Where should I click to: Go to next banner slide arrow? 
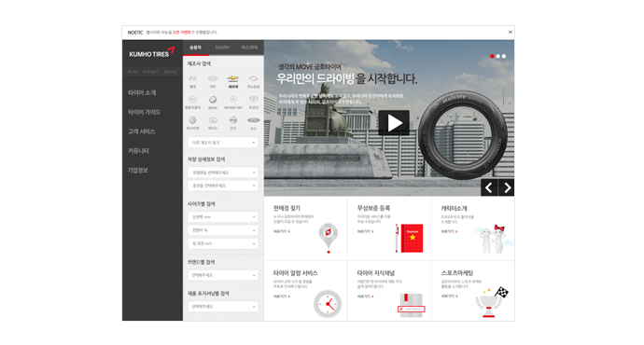pos(506,187)
